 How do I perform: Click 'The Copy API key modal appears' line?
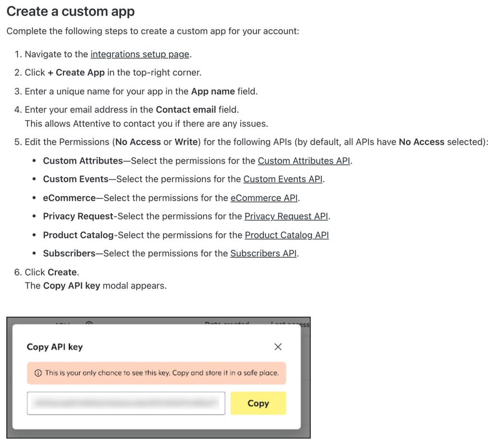[96, 286]
